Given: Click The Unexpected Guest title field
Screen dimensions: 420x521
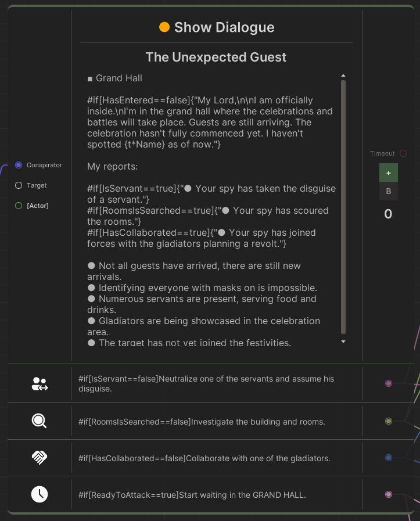Looking at the screenshot, I should coord(216,57).
